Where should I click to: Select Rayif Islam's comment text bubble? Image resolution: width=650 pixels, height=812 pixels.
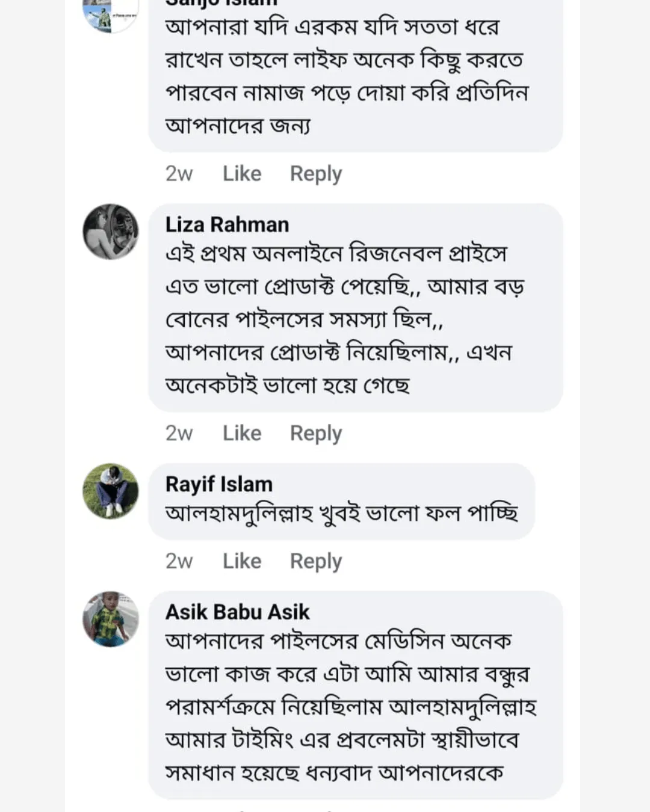tap(341, 514)
